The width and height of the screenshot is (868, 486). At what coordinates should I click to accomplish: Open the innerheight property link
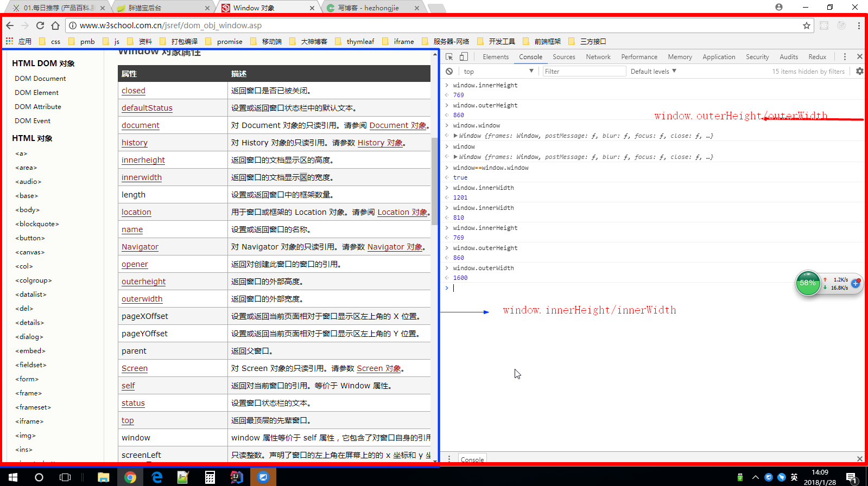point(143,160)
